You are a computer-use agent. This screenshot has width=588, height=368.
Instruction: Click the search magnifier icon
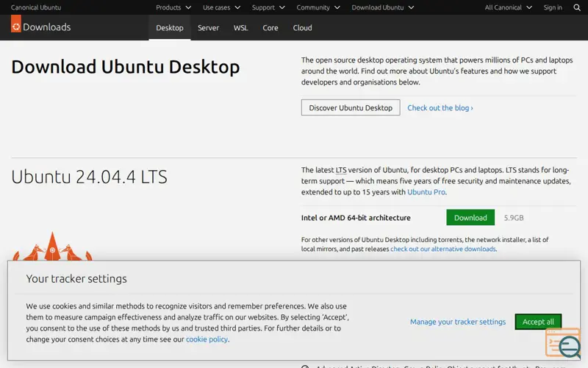577,7
